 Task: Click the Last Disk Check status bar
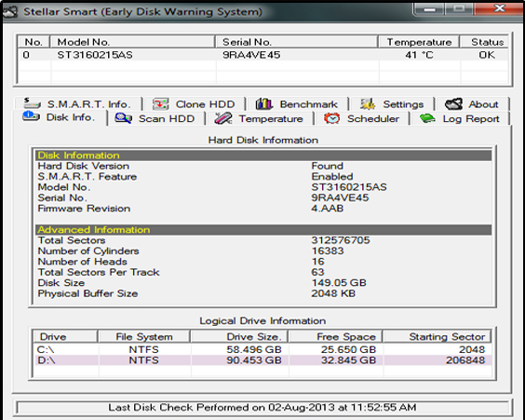tap(262, 408)
